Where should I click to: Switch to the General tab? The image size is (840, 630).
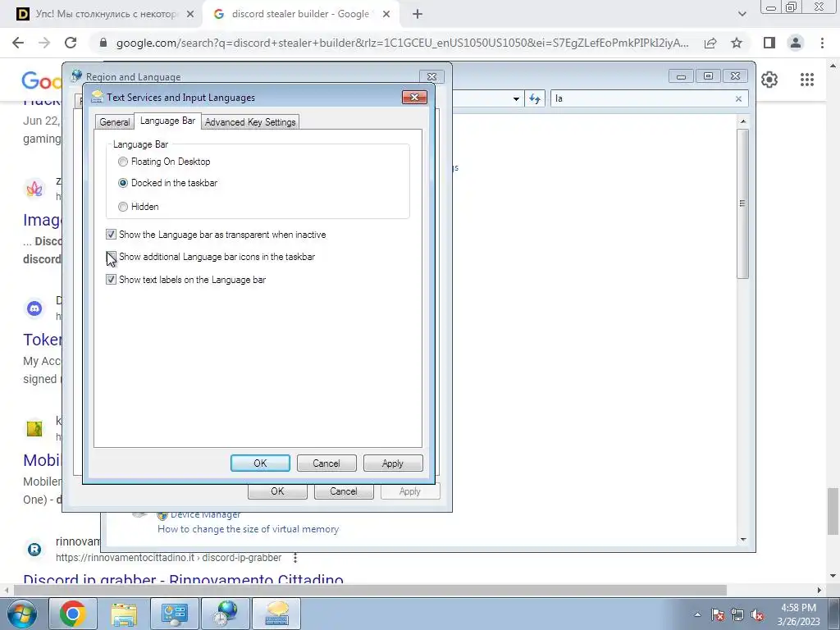(x=115, y=122)
